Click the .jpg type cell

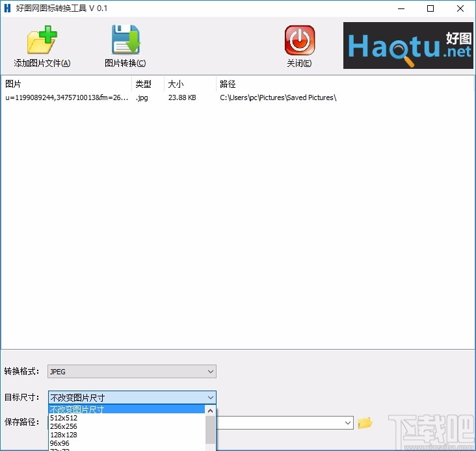[142, 98]
